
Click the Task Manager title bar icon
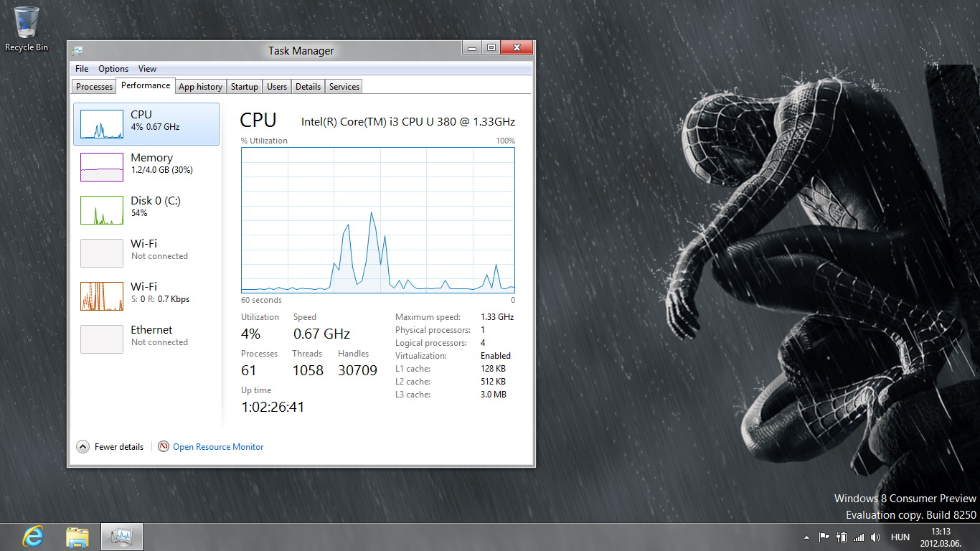(77, 50)
